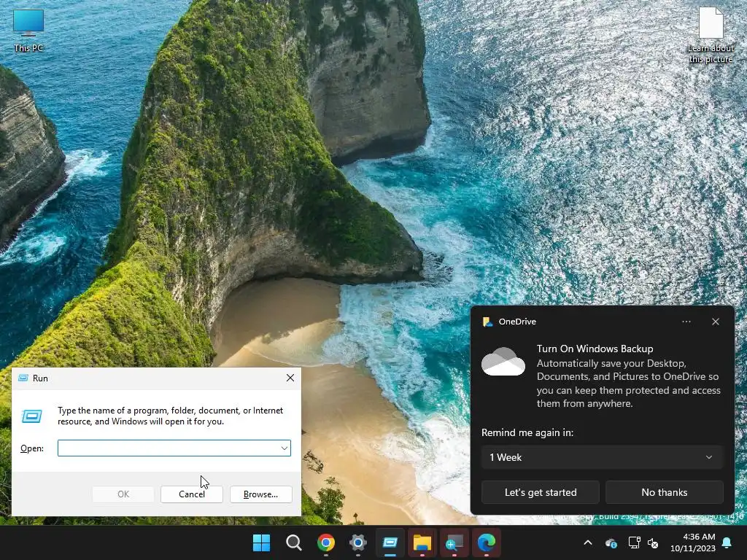Viewport: 747px width, 560px height.
Task: Expand the Run history dropdown arrow
Action: [285, 448]
